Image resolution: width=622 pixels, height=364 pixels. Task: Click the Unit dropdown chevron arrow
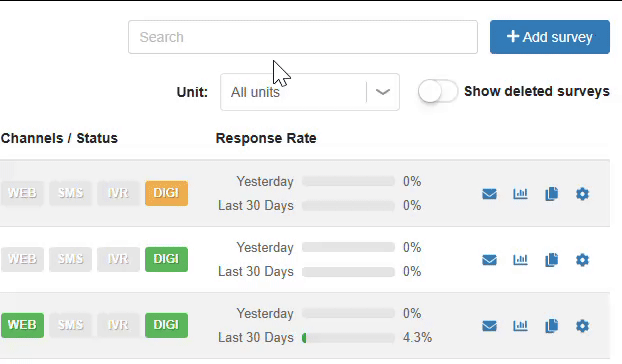382,92
